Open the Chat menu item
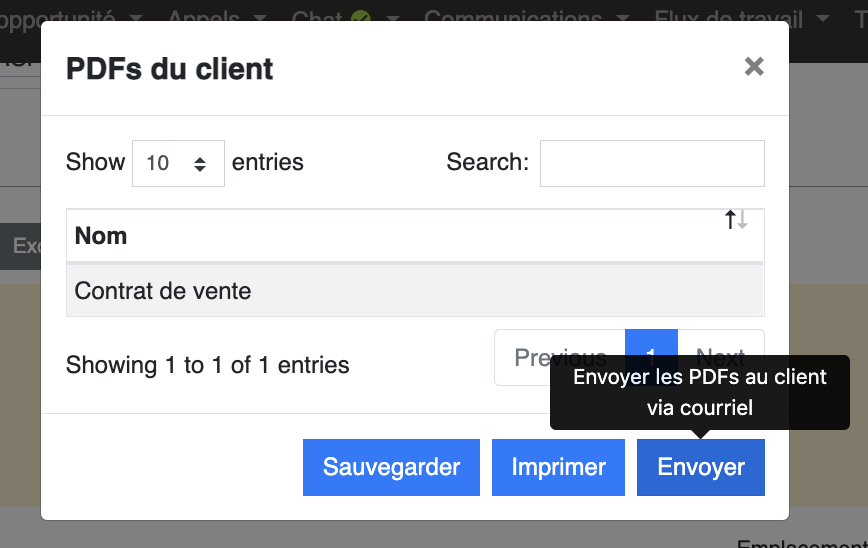 click(317, 17)
